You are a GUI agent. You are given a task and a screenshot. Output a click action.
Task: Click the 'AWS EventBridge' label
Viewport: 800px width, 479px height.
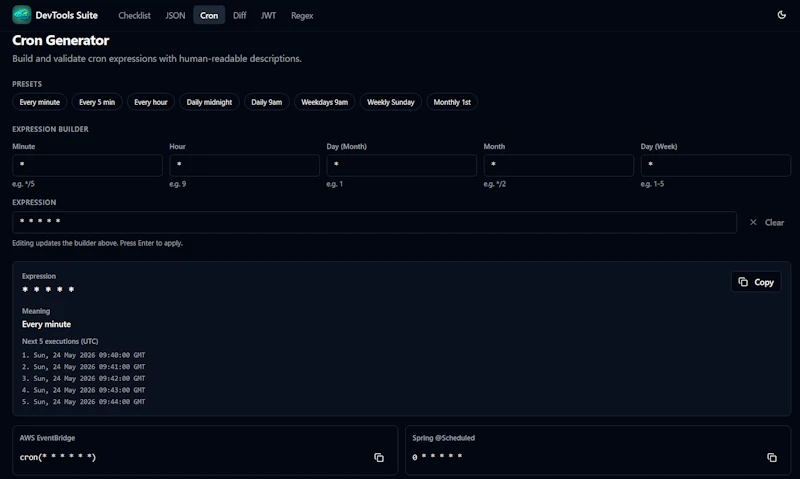point(47,438)
